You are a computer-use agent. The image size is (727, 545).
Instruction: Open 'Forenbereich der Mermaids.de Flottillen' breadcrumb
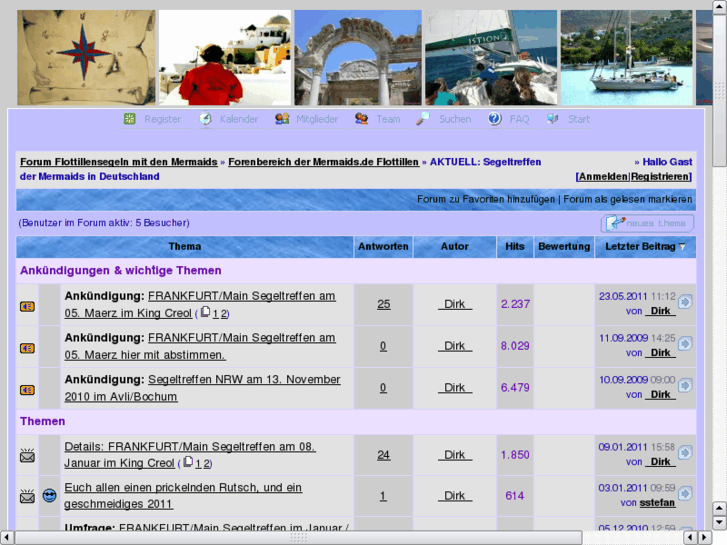click(323, 162)
